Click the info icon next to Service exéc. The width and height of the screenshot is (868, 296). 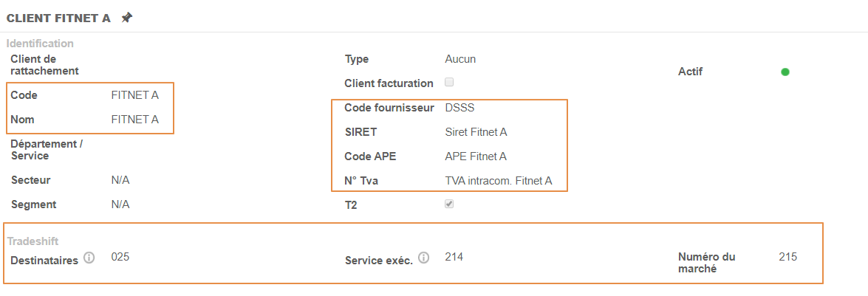tap(424, 258)
